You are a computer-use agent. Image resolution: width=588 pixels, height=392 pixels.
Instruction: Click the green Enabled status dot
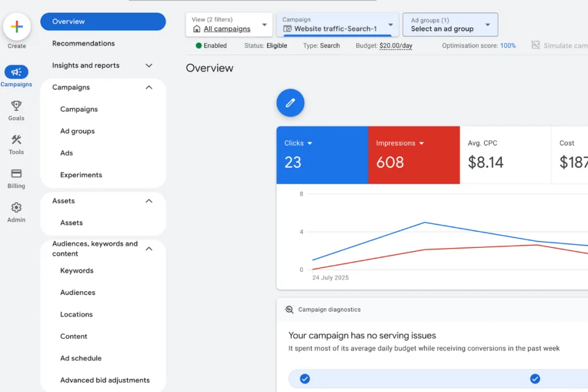pyautogui.click(x=199, y=46)
